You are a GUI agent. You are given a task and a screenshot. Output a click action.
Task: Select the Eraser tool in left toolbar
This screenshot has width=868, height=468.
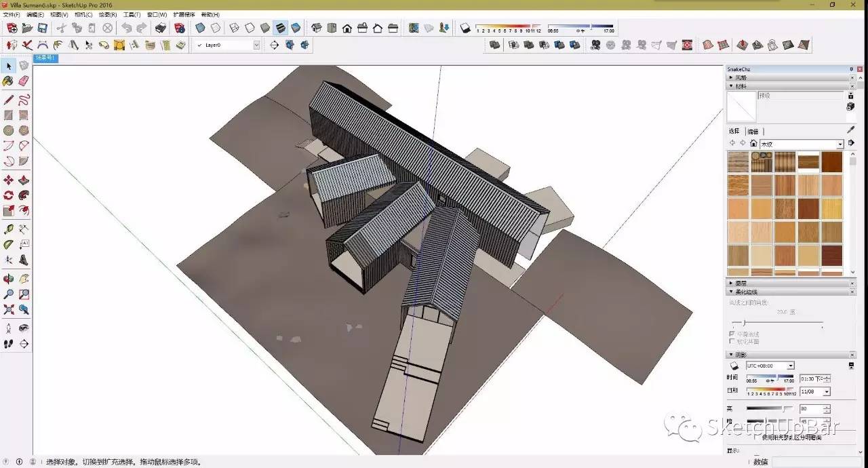[24, 81]
